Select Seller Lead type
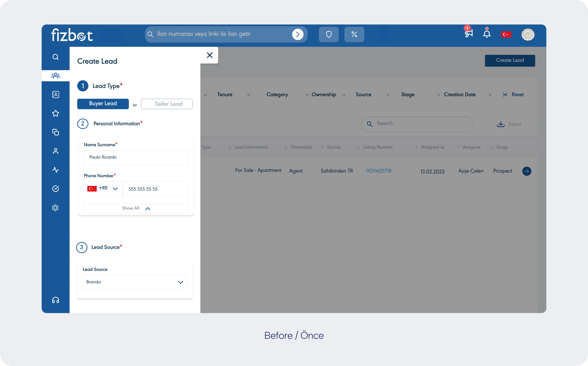 (x=167, y=104)
